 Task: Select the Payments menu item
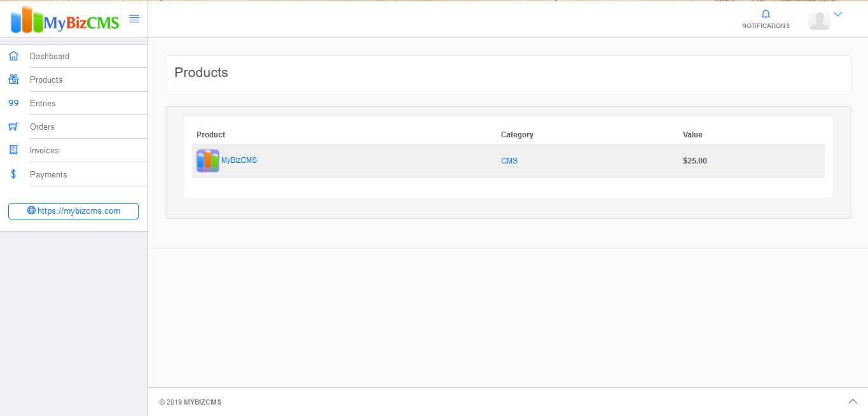coord(48,174)
